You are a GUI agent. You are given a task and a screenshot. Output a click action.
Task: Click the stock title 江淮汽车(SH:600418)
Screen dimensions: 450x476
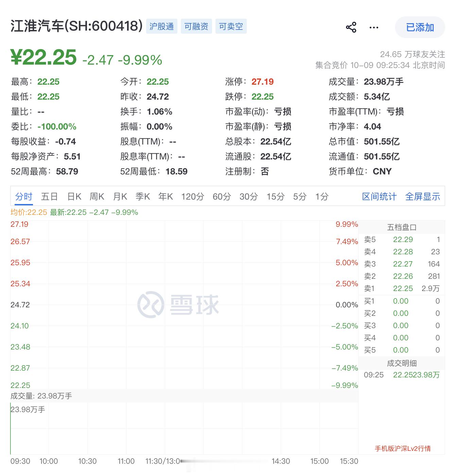click(x=76, y=26)
